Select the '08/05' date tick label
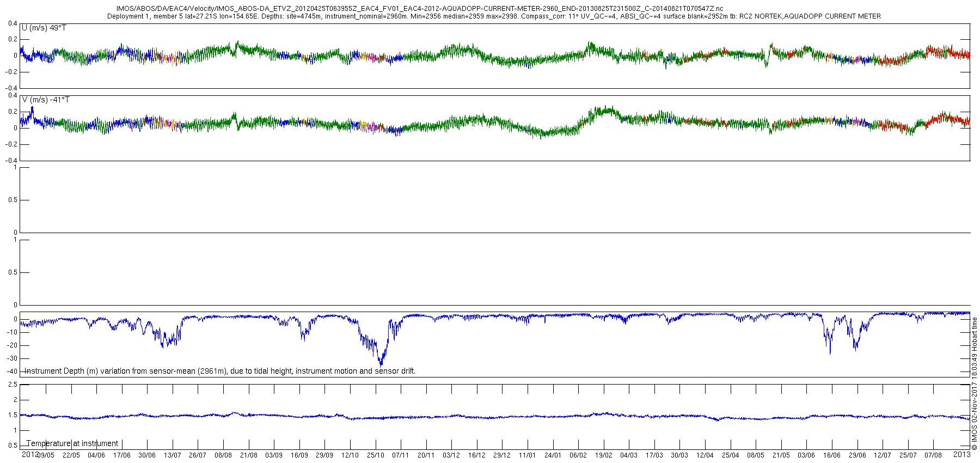The width and height of the screenshot is (980, 463). [756, 455]
